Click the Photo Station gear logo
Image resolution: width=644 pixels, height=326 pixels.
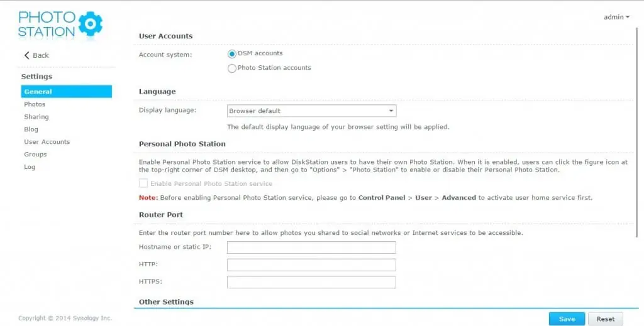tap(91, 24)
